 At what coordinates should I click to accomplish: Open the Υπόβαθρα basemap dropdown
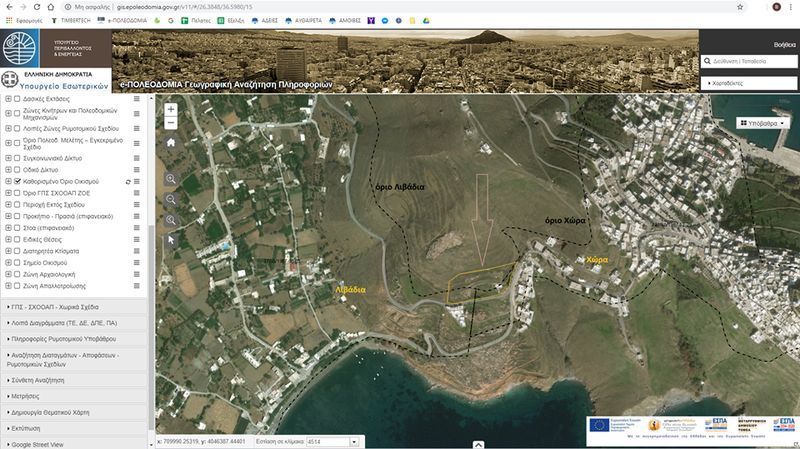[x=762, y=123]
